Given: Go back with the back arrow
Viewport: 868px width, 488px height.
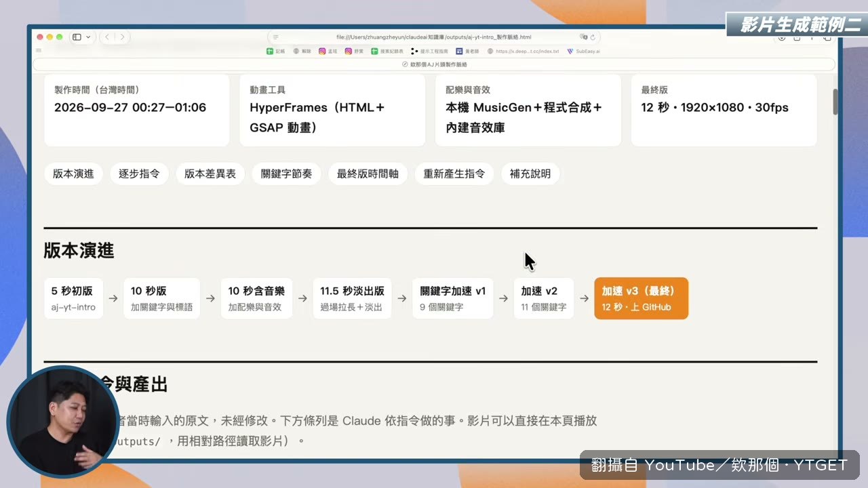Looking at the screenshot, I should click(107, 37).
